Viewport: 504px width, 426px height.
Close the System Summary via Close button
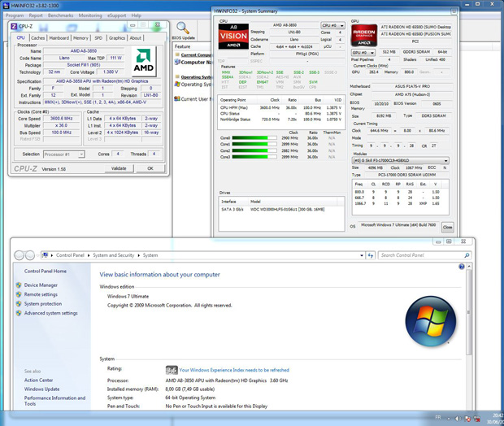point(447,227)
